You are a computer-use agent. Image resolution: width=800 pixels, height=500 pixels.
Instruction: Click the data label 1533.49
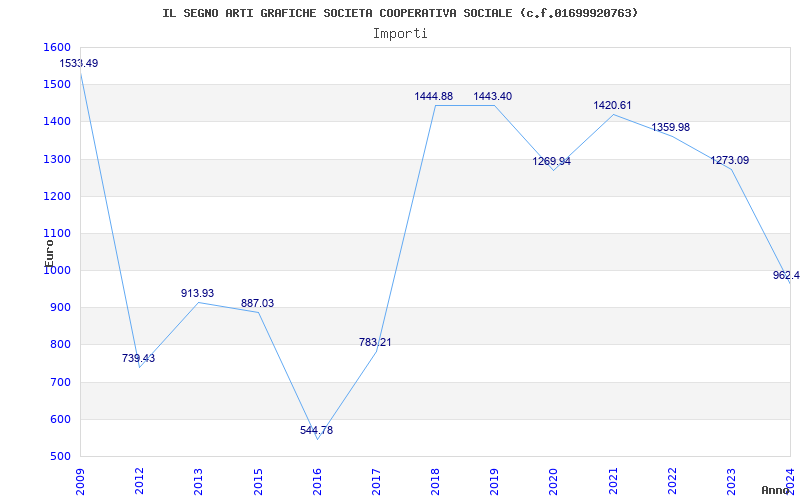pyautogui.click(x=79, y=64)
